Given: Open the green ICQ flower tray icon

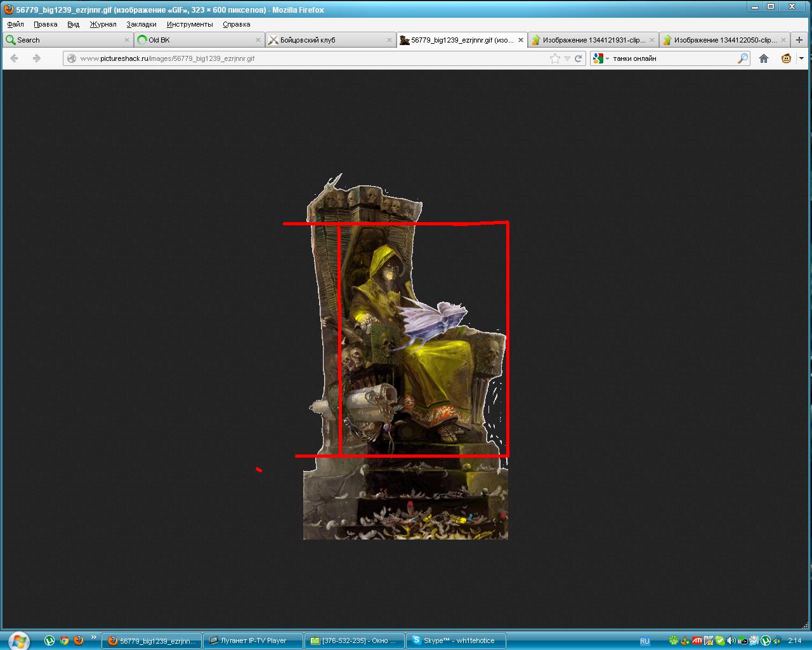Looking at the screenshot, I should 674,640.
